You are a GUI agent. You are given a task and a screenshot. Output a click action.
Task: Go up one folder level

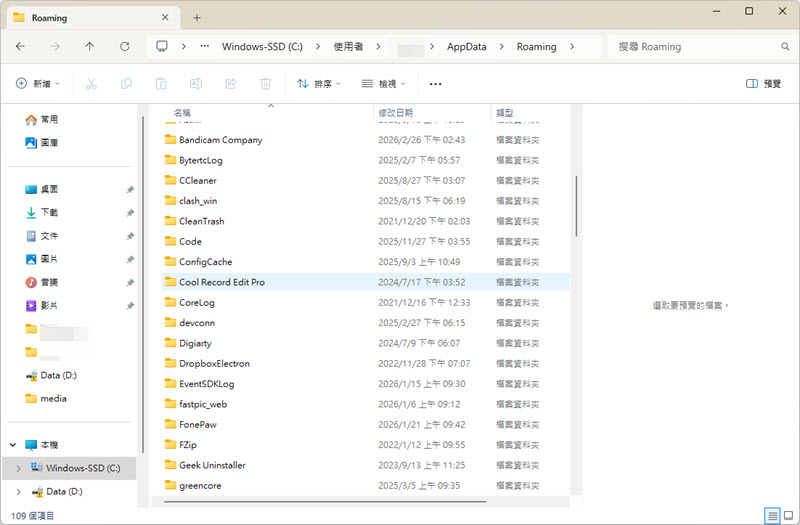point(90,46)
